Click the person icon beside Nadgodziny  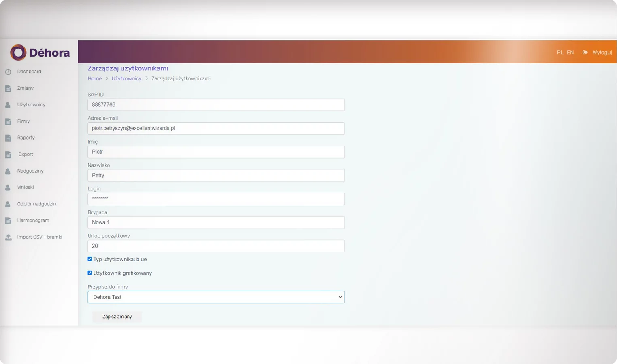click(x=8, y=171)
